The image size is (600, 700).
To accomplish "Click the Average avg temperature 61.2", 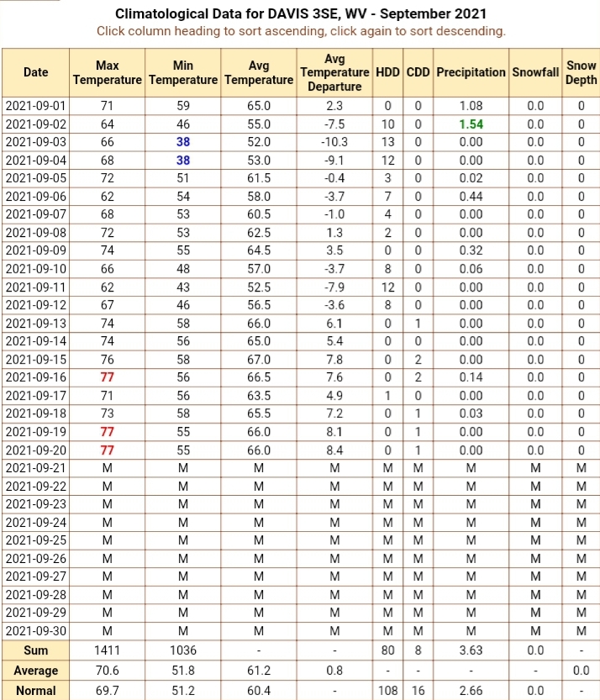I will click(x=259, y=671).
